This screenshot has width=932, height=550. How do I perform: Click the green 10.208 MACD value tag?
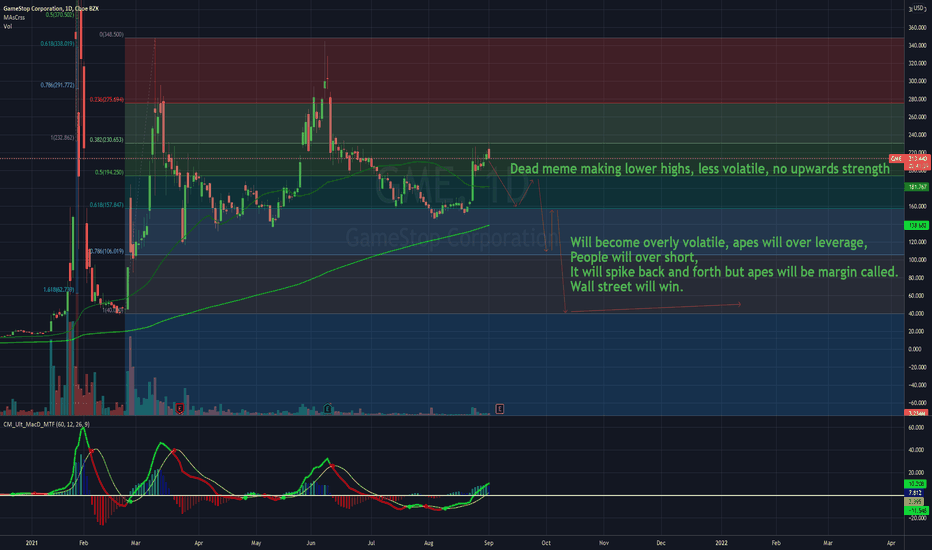click(x=917, y=484)
